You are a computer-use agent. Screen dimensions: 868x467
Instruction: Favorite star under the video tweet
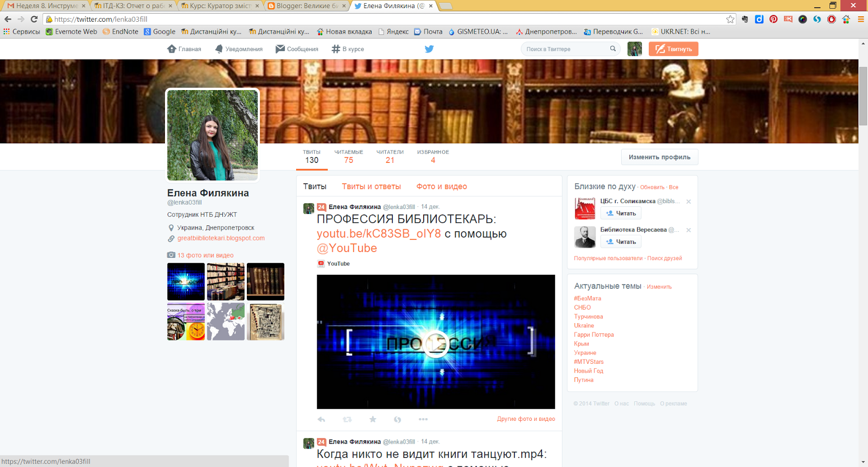pyautogui.click(x=373, y=419)
